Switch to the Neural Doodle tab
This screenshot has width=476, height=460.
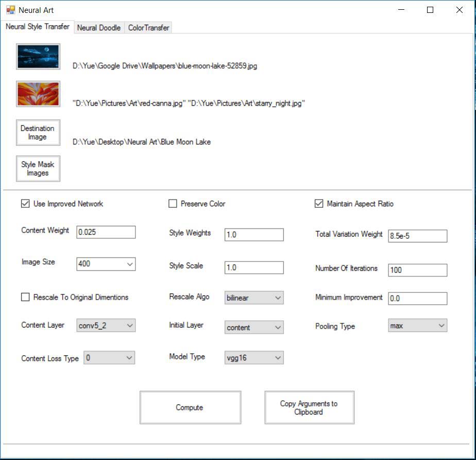coord(99,28)
